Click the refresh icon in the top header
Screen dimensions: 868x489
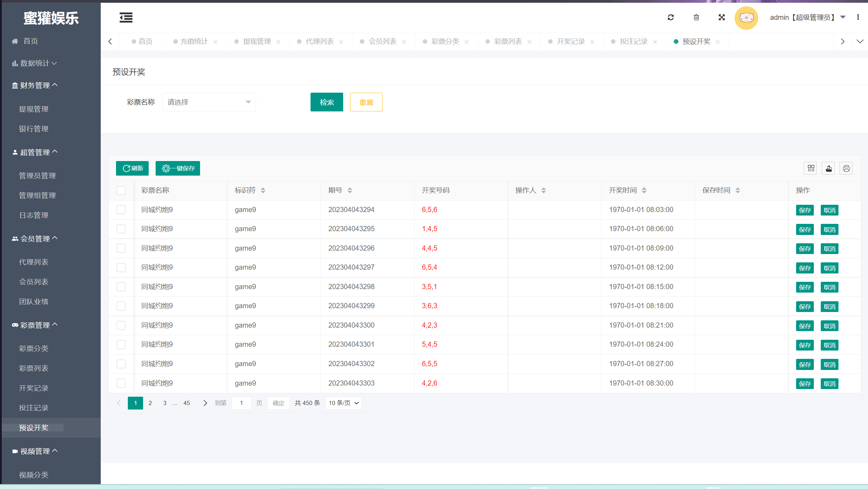coord(671,17)
